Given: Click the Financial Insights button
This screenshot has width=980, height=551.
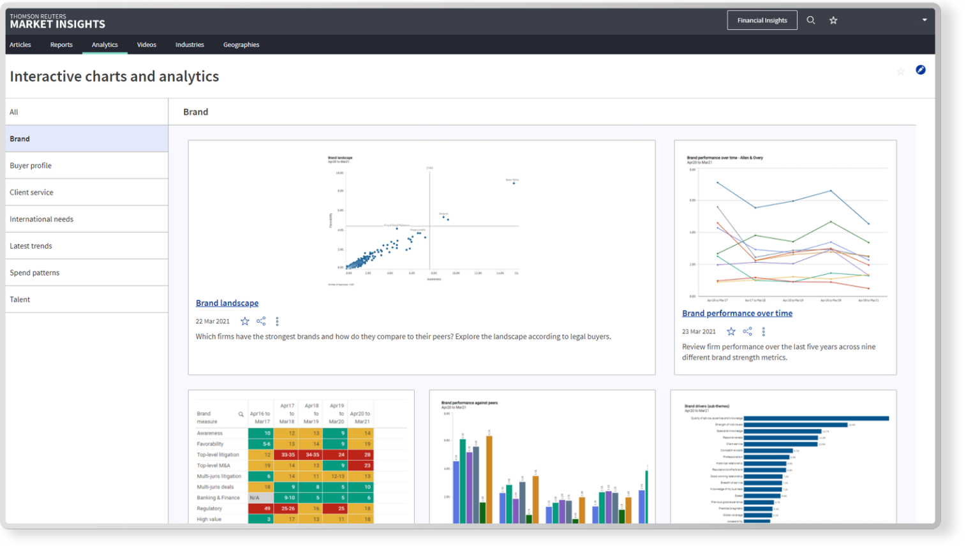Looking at the screenshot, I should click(762, 20).
